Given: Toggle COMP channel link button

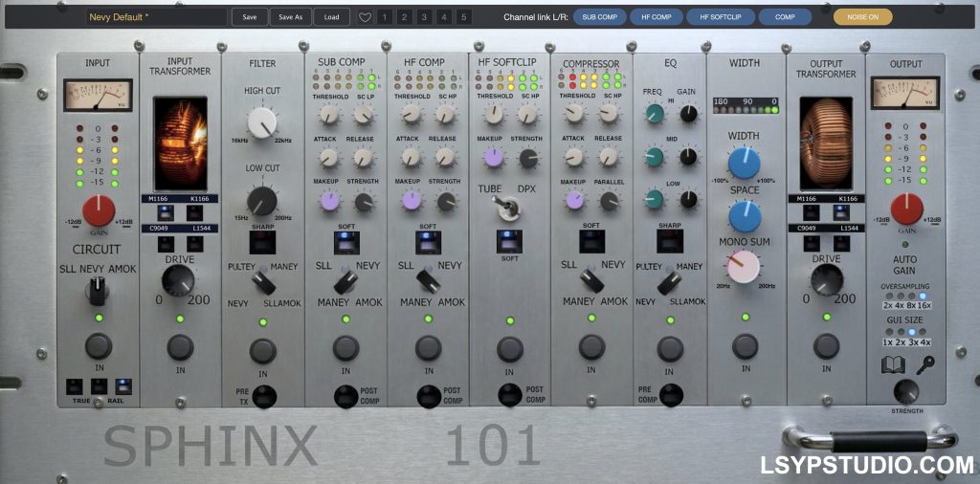Looking at the screenshot, I should [x=785, y=17].
